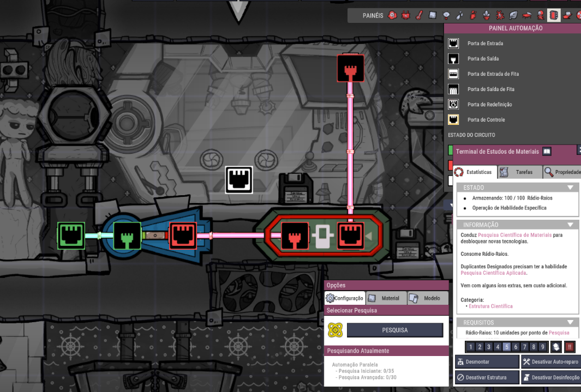Open the Ventilation overlay icon
Image resolution: width=581 pixels, height=392 pixels.
click(473, 15)
